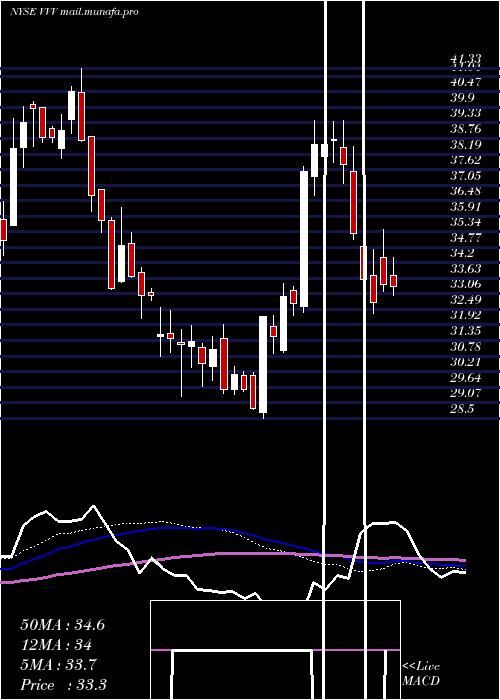Click the 50MA : 34.6 label
The width and height of the screenshot is (500, 700).
coord(62,625)
